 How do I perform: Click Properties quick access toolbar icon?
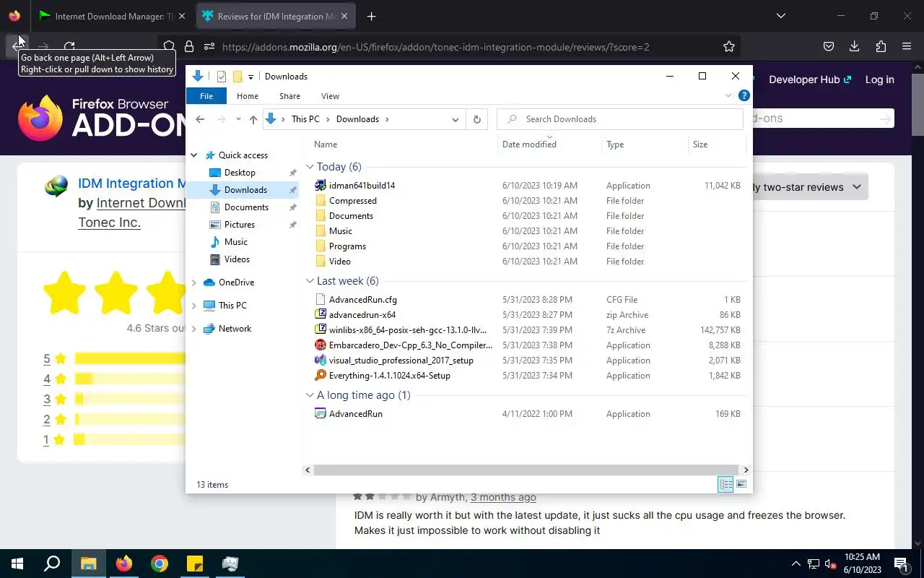pyautogui.click(x=222, y=77)
